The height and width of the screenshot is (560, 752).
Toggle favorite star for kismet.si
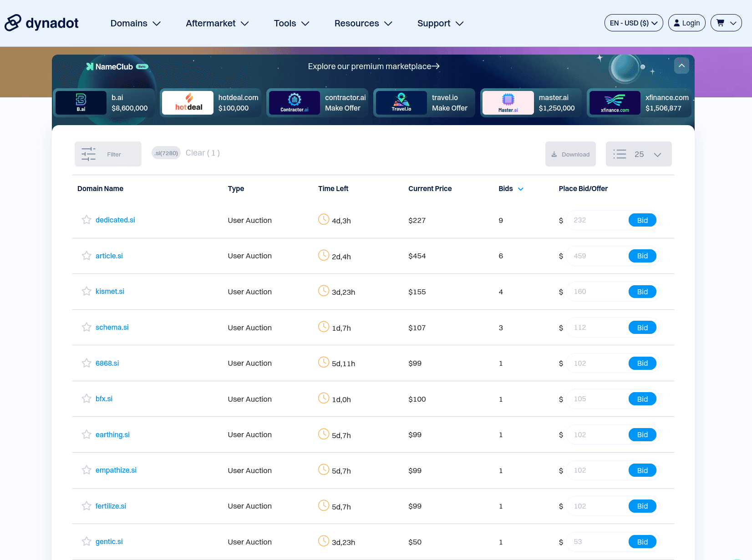tap(86, 291)
